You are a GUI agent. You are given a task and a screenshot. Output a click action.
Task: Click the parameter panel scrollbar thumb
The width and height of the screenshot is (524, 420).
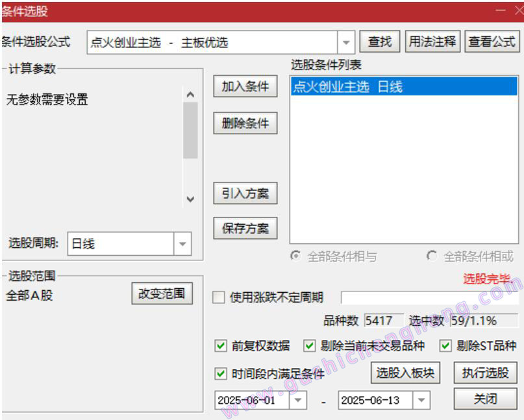190,130
